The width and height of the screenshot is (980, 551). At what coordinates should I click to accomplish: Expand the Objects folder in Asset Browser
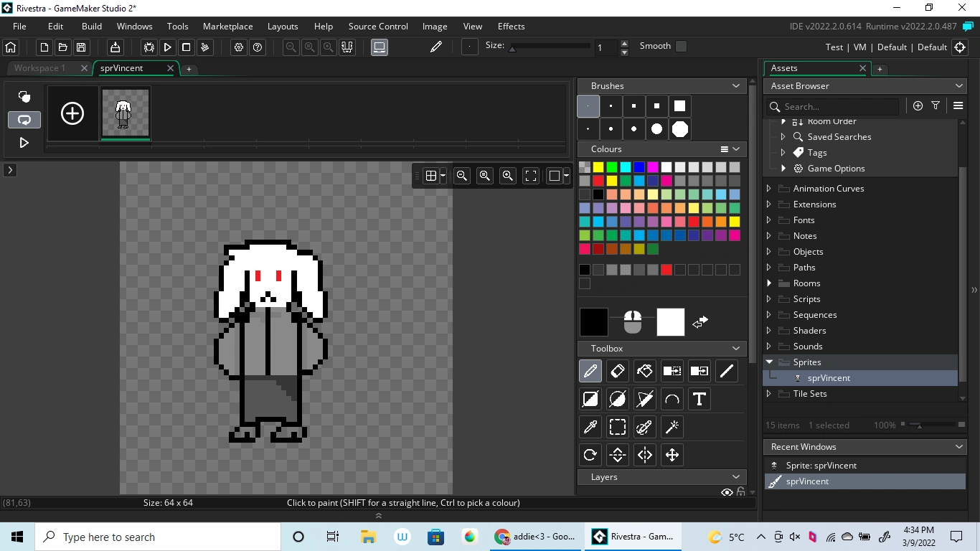click(768, 251)
